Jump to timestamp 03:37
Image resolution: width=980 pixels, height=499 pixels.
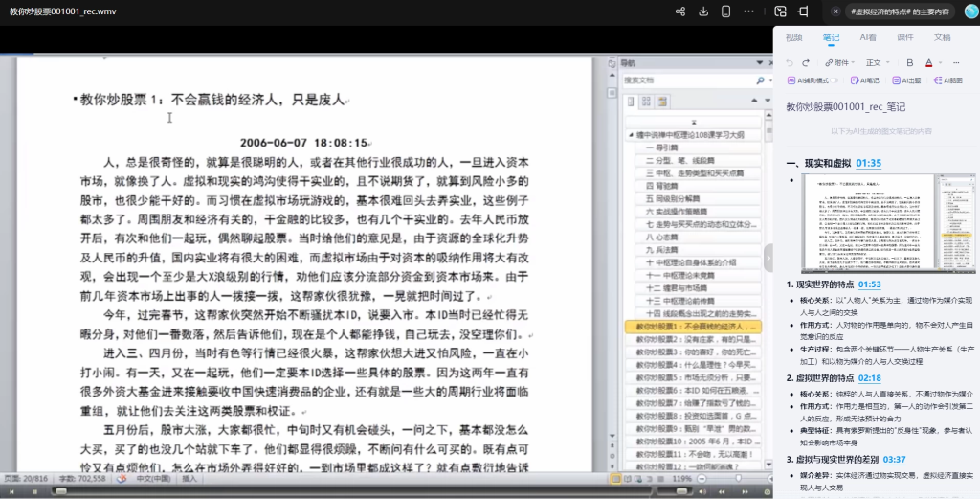895,460
